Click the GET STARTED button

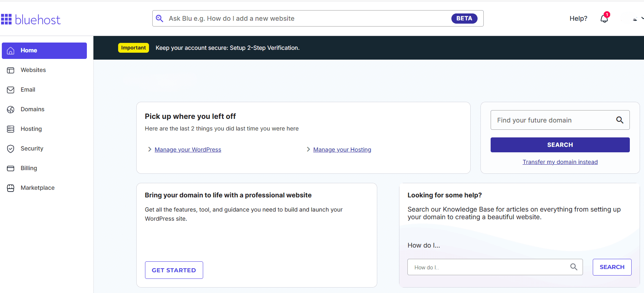click(174, 270)
